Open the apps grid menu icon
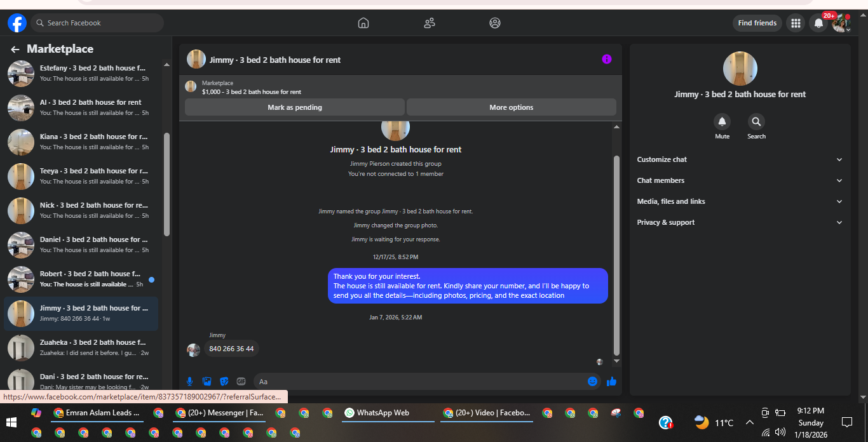 coord(795,23)
